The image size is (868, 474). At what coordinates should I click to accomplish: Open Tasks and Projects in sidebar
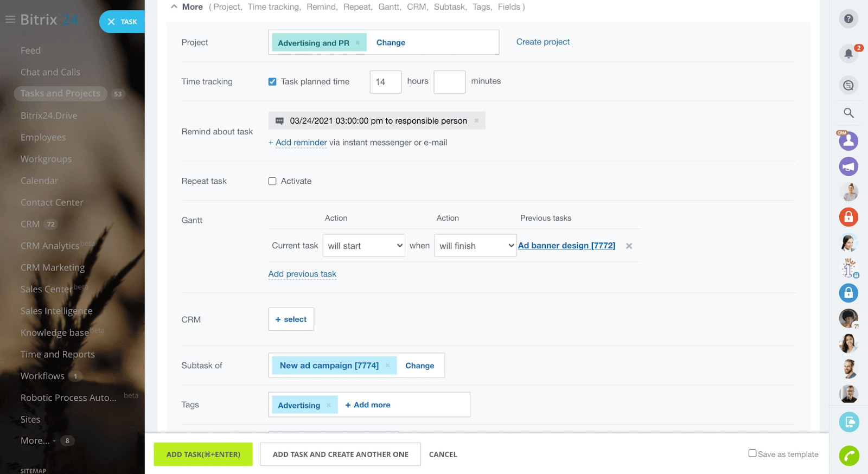(x=60, y=93)
